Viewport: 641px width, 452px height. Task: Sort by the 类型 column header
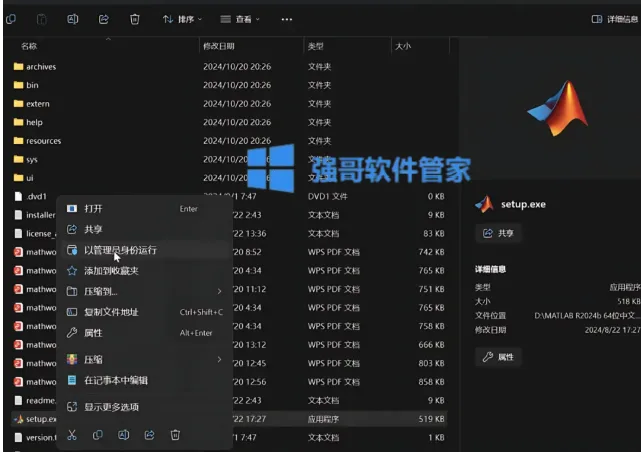[316, 46]
